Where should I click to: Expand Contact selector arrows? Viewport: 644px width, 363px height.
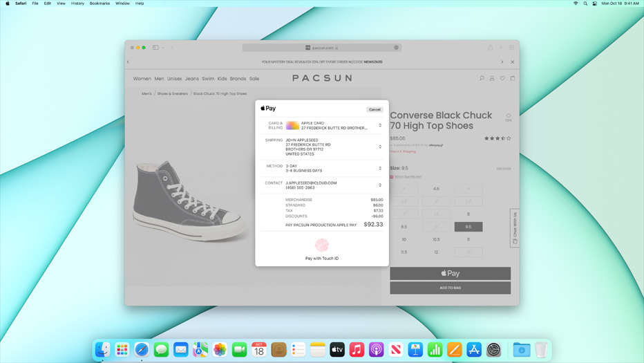click(380, 185)
